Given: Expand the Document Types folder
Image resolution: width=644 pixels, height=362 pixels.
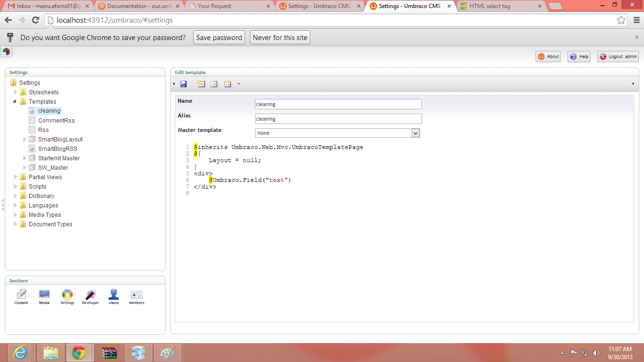Looking at the screenshot, I should (x=15, y=224).
